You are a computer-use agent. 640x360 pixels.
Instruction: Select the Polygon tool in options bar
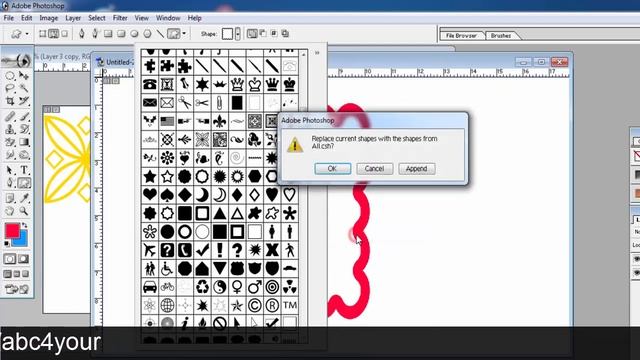147,34
